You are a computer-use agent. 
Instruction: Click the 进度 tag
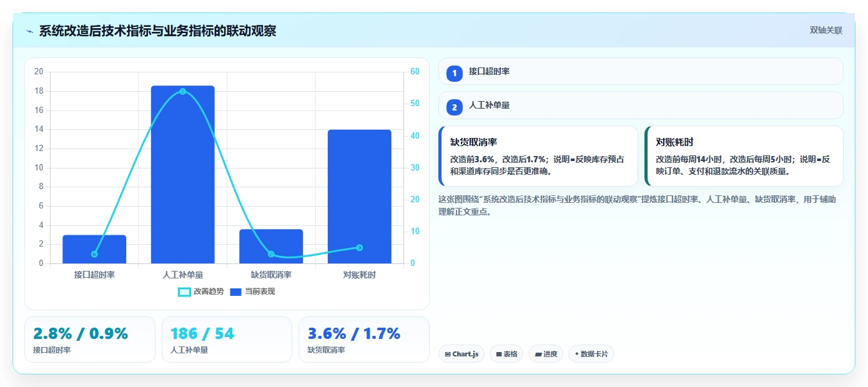(546, 354)
